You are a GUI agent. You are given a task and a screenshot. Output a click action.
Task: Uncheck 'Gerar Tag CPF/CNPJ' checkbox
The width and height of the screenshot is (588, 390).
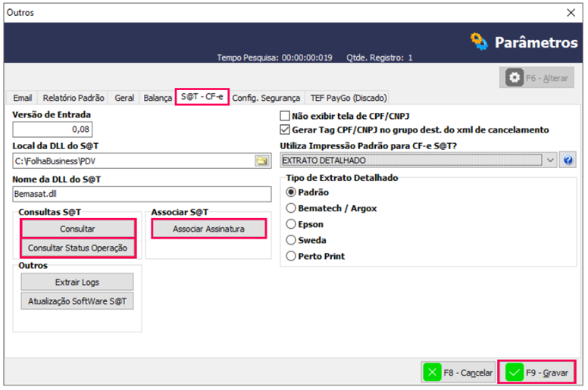point(285,130)
